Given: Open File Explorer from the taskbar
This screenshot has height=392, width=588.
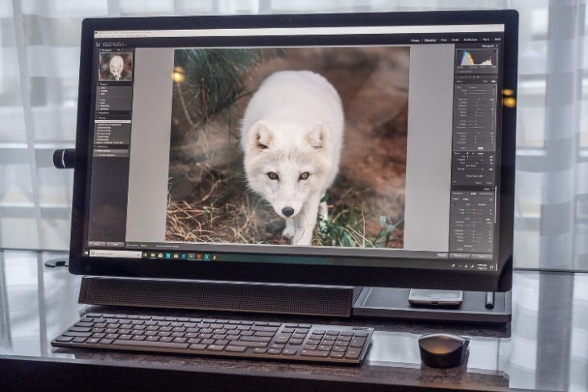Looking at the screenshot, I should click(153, 255).
